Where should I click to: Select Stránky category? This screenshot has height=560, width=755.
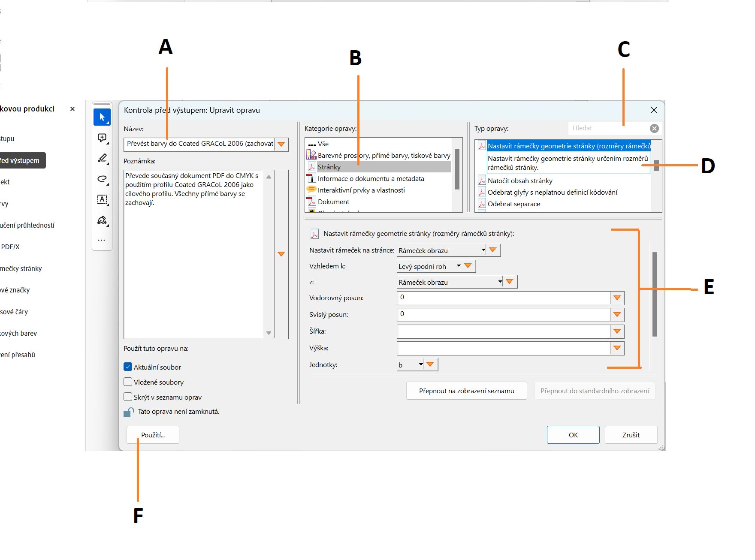click(x=379, y=167)
